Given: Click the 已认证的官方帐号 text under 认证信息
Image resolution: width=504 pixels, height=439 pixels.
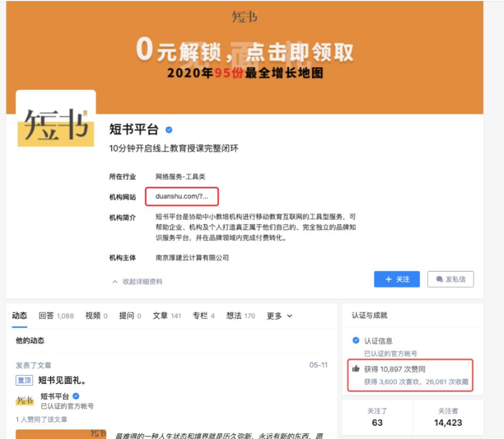Looking at the screenshot, I should (x=390, y=354).
